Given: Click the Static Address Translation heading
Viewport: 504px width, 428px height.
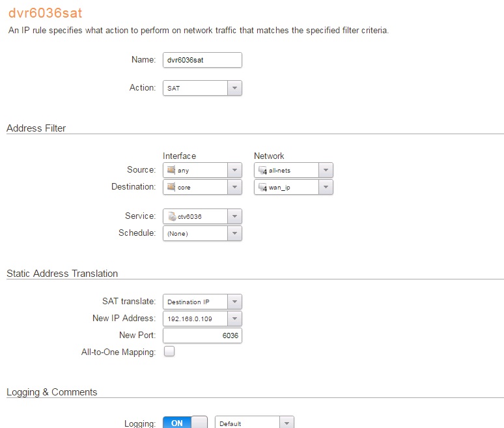Looking at the screenshot, I should [x=62, y=274].
